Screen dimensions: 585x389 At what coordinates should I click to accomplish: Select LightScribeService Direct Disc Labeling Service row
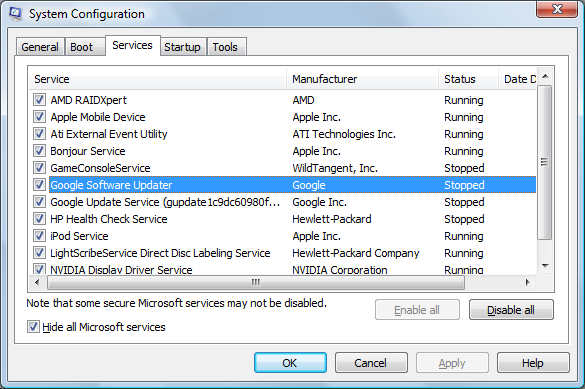click(283, 253)
